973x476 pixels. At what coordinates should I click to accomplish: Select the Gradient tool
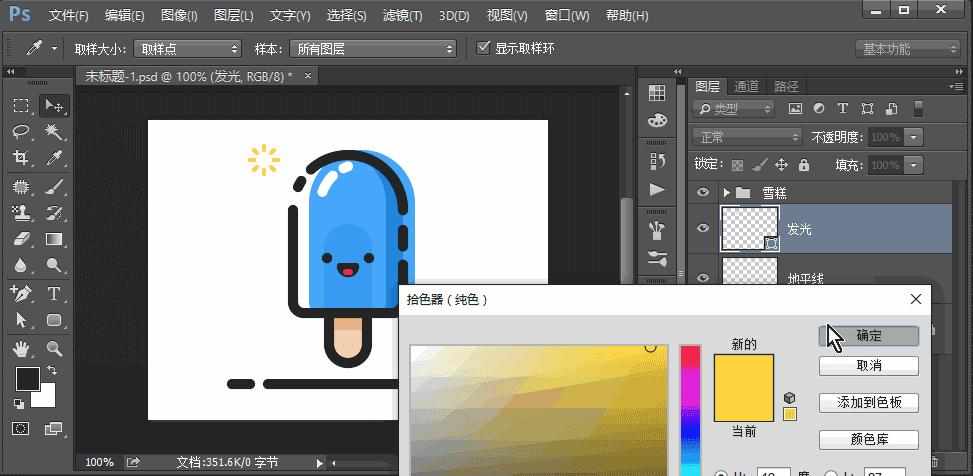55,239
